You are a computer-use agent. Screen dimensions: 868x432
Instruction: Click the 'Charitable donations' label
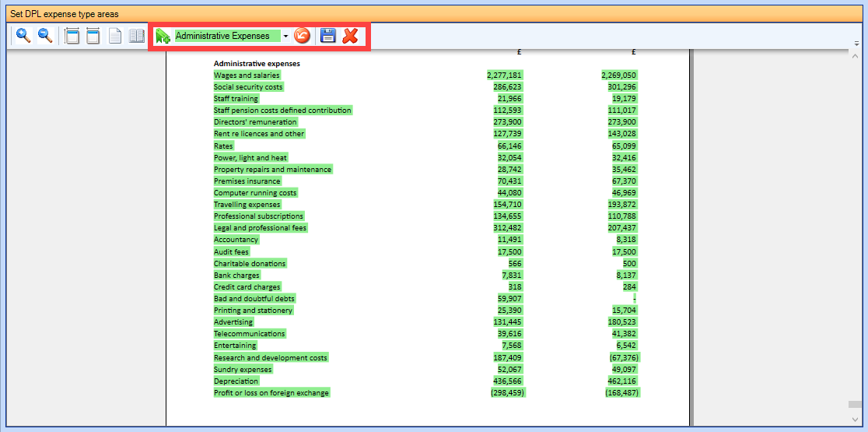click(x=250, y=264)
